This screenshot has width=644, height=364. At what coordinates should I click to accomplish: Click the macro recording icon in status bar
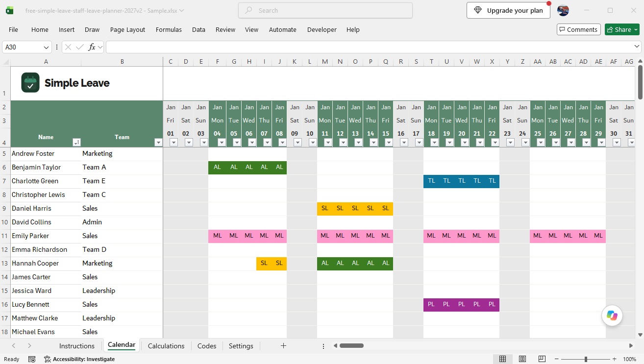click(32, 359)
